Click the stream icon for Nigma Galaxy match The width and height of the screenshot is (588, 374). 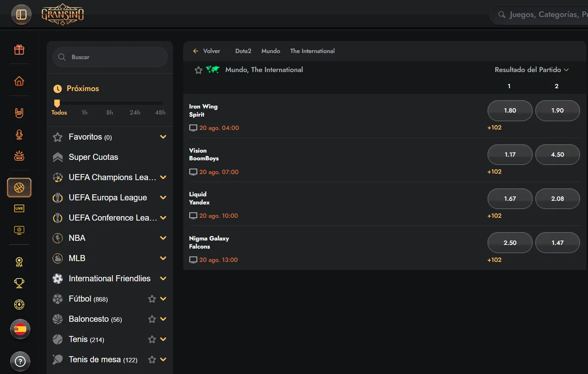coord(193,260)
